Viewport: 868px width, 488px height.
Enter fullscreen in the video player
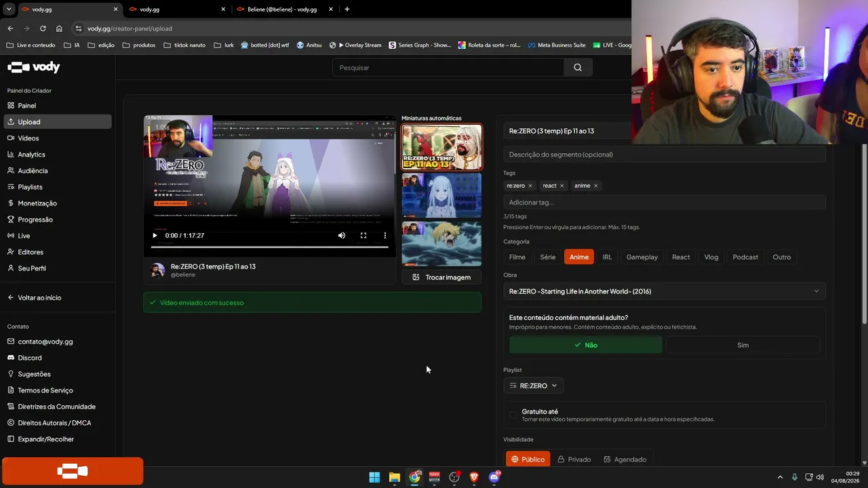pos(363,236)
